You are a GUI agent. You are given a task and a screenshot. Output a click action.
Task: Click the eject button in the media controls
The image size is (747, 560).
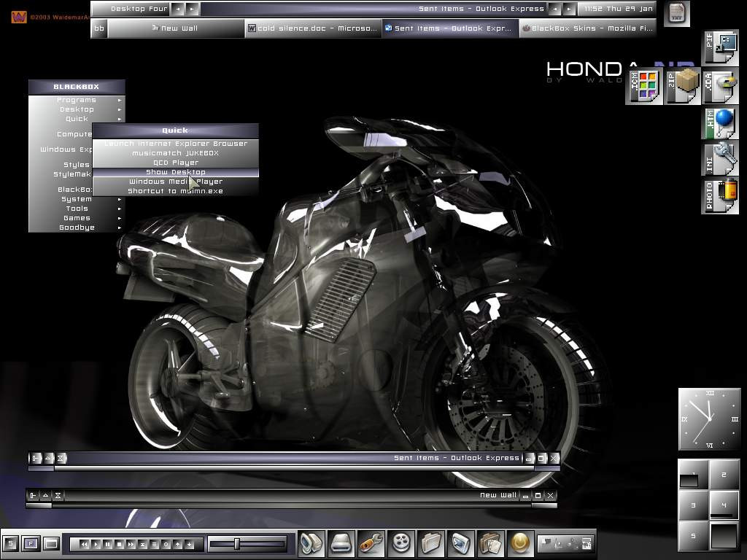click(x=143, y=544)
